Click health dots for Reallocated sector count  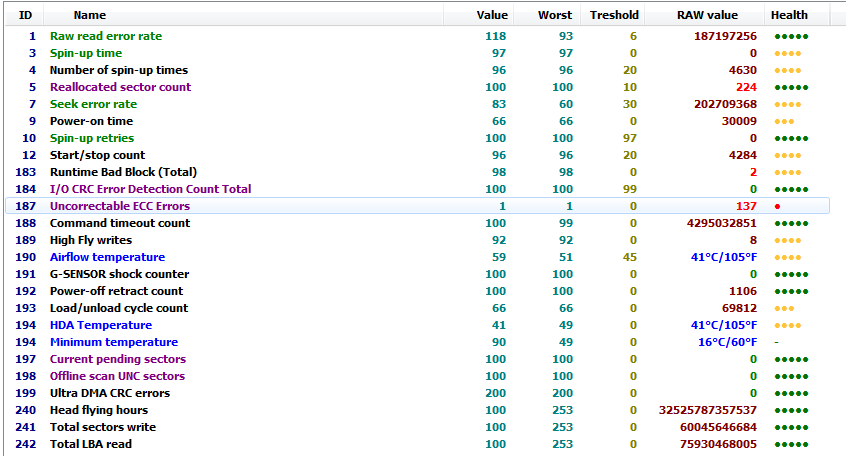792,87
